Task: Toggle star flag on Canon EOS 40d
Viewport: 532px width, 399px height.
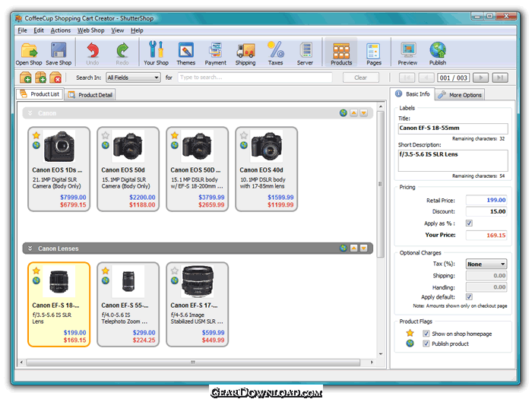Action: (x=244, y=135)
